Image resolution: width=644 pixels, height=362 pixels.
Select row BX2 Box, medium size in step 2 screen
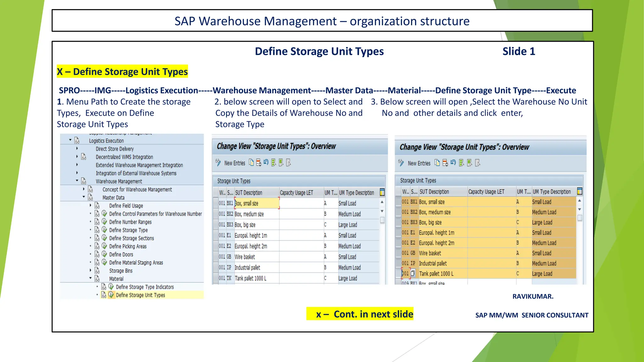pyautogui.click(x=215, y=214)
